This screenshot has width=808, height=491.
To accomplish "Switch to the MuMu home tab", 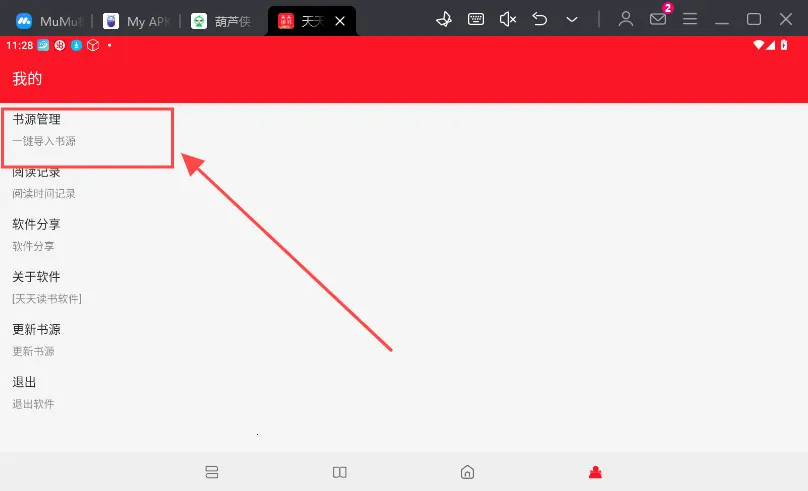I will (50, 21).
